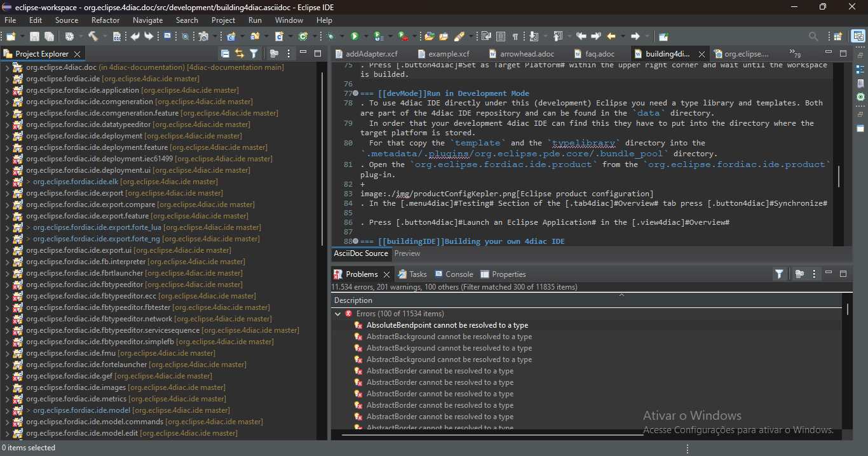This screenshot has width=868, height=456.
Task: Select org.eclipse.fordiac.ide.metrics project
Action: pos(126,399)
